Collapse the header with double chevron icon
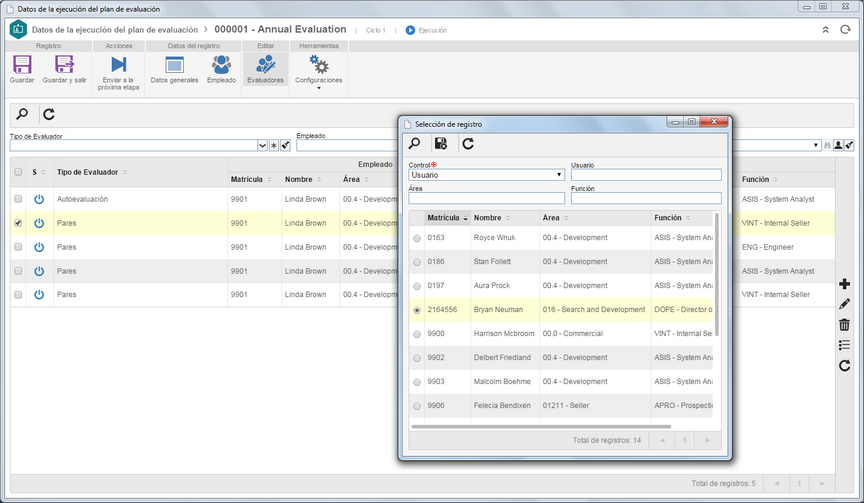864x503 pixels. [x=825, y=30]
